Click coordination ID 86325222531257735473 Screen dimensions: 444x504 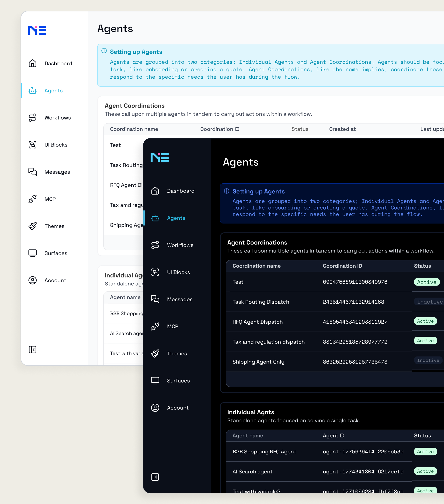(x=355, y=362)
